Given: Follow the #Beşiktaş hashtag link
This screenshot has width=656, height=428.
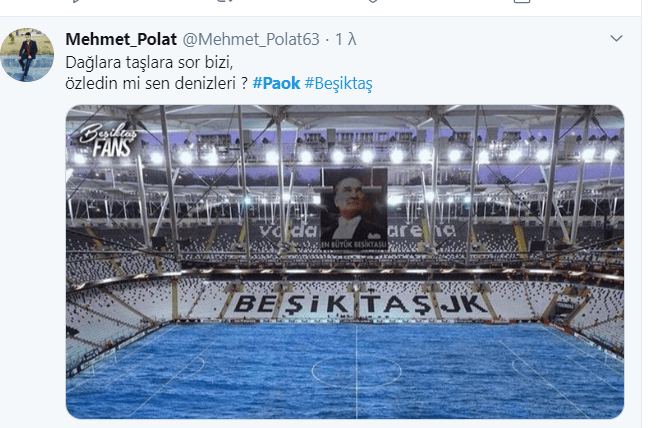Looking at the screenshot, I should 338,83.
